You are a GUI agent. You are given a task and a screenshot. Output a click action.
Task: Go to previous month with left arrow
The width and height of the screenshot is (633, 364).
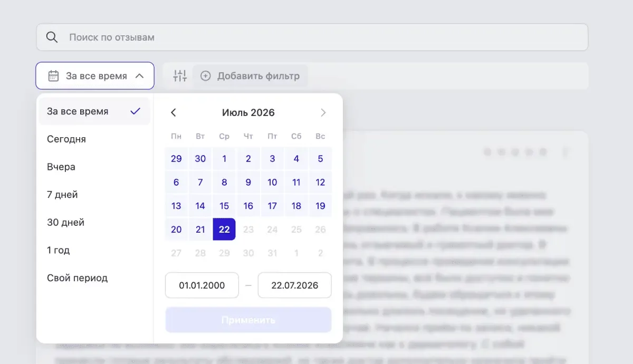coord(174,112)
